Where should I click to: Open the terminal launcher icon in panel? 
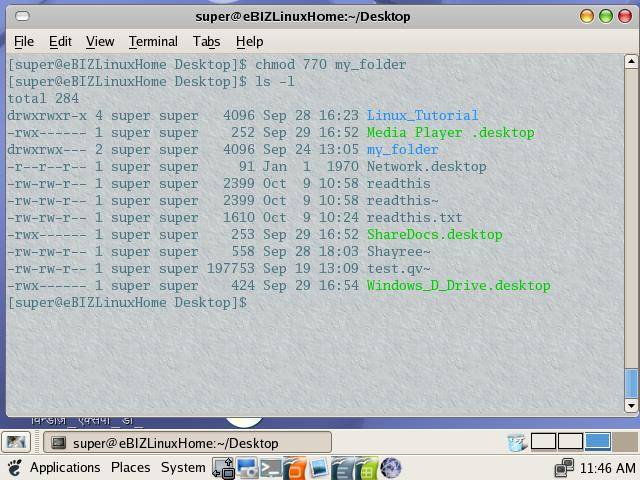(271, 467)
